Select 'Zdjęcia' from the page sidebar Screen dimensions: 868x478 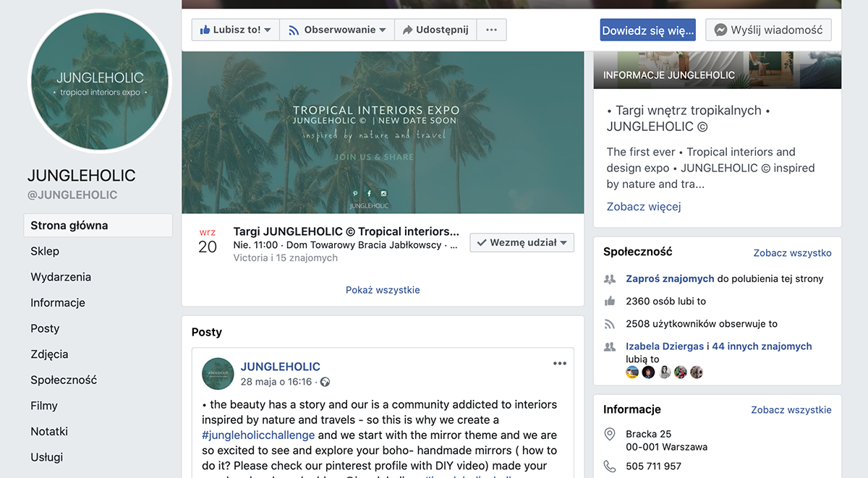(x=49, y=354)
